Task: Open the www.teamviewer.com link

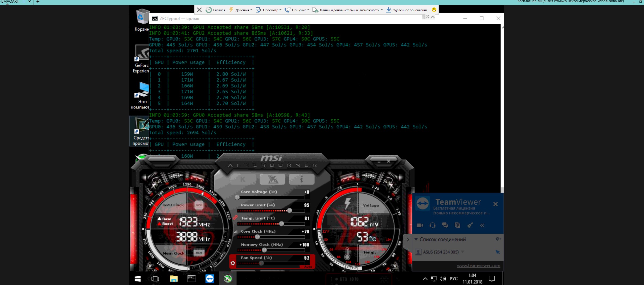Action: point(478,265)
